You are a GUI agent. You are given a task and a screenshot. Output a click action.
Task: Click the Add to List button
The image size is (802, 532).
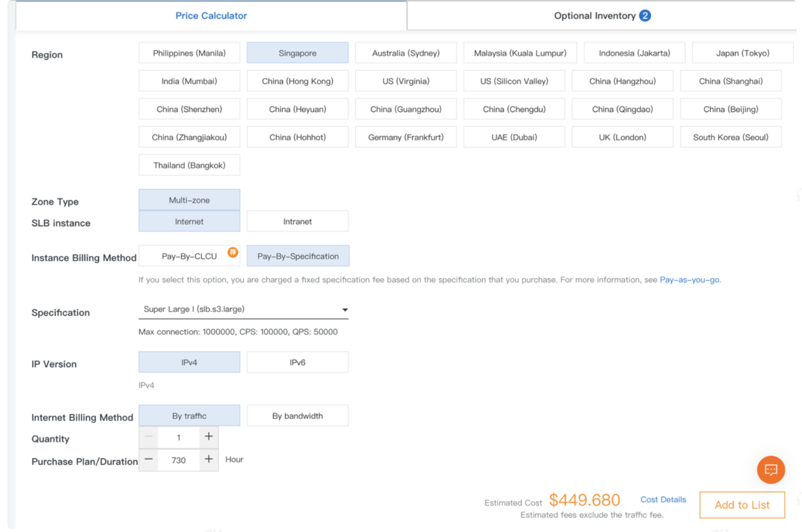(742, 505)
